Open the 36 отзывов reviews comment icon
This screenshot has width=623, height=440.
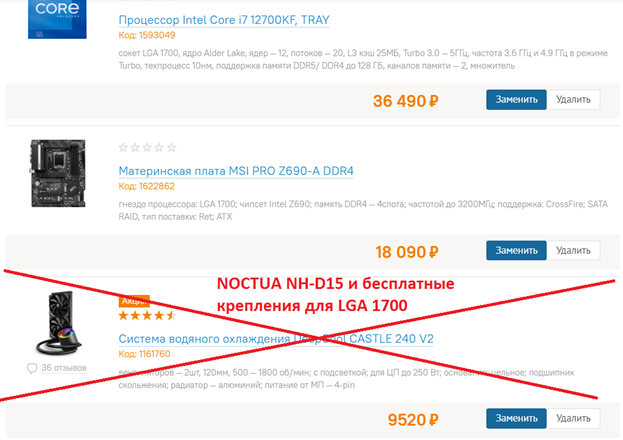pyautogui.click(x=33, y=368)
